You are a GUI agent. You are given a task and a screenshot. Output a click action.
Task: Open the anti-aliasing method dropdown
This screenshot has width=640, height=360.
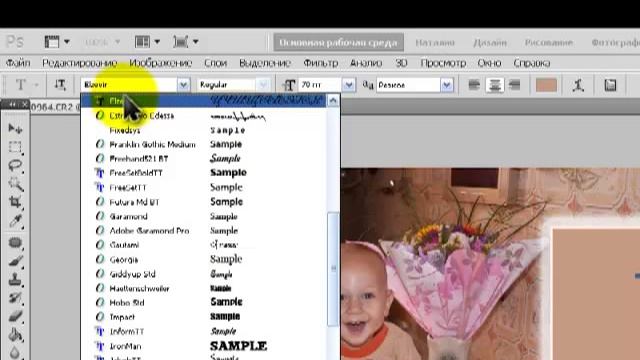click(447, 85)
